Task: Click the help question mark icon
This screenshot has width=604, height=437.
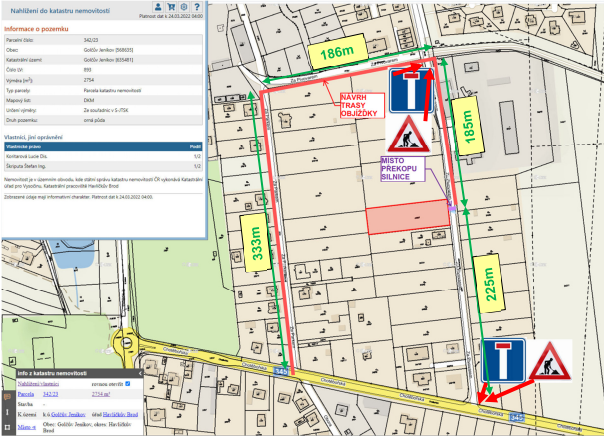Action: (x=197, y=8)
